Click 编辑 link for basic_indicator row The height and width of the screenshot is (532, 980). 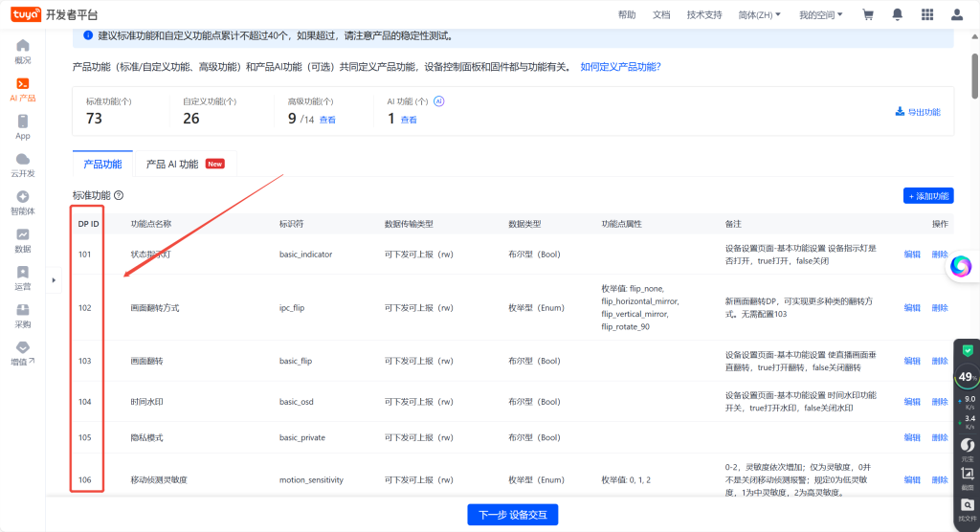(x=912, y=255)
